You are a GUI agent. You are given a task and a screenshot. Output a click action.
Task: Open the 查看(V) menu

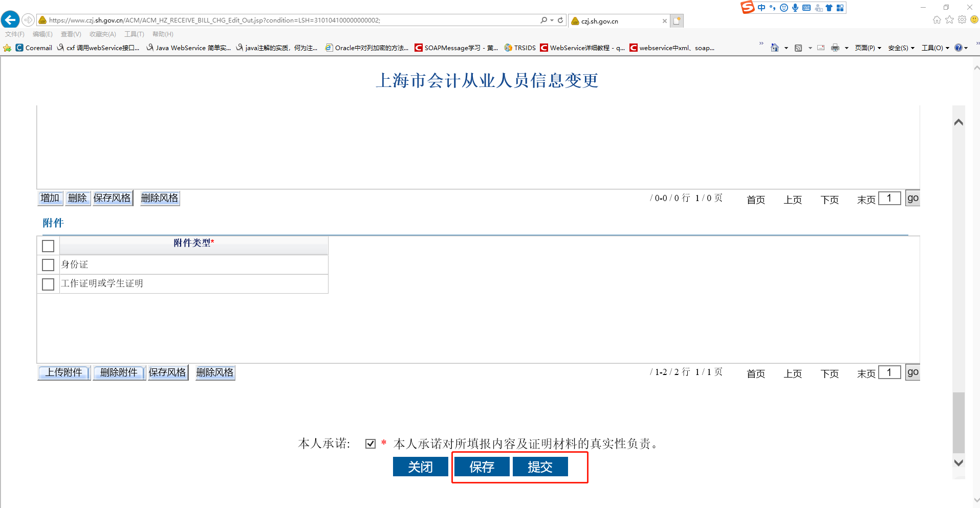coord(71,34)
